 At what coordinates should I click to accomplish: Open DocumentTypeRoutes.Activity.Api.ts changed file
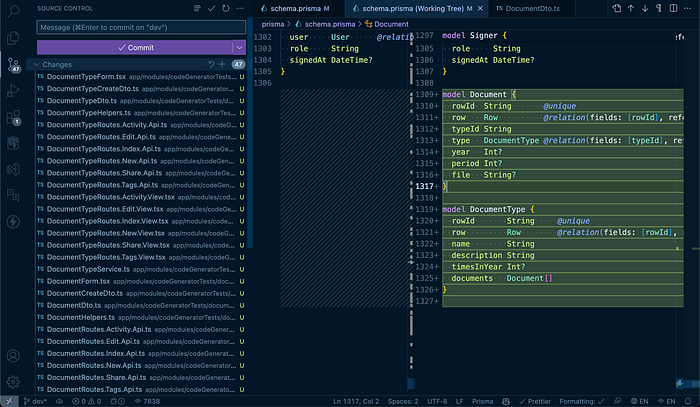click(x=141, y=125)
